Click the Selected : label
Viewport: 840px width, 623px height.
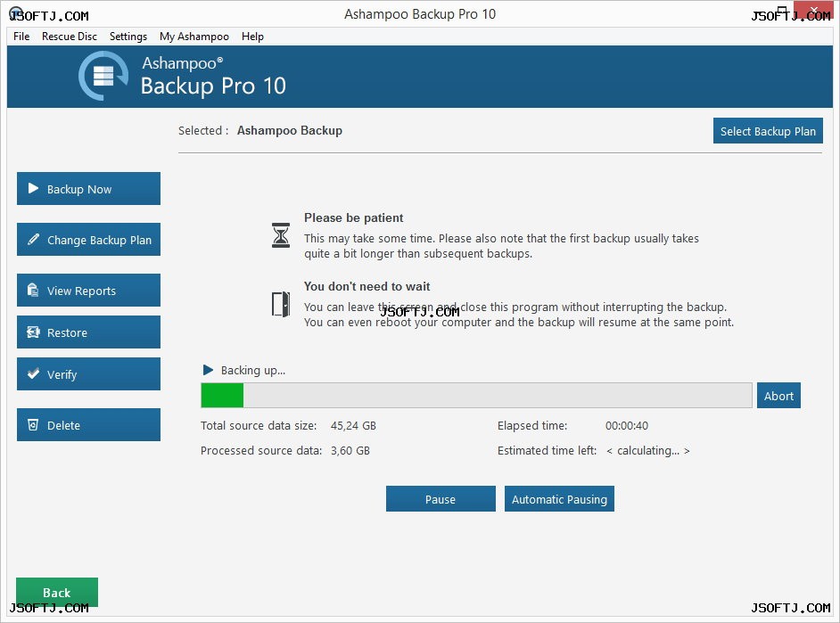[x=203, y=131]
